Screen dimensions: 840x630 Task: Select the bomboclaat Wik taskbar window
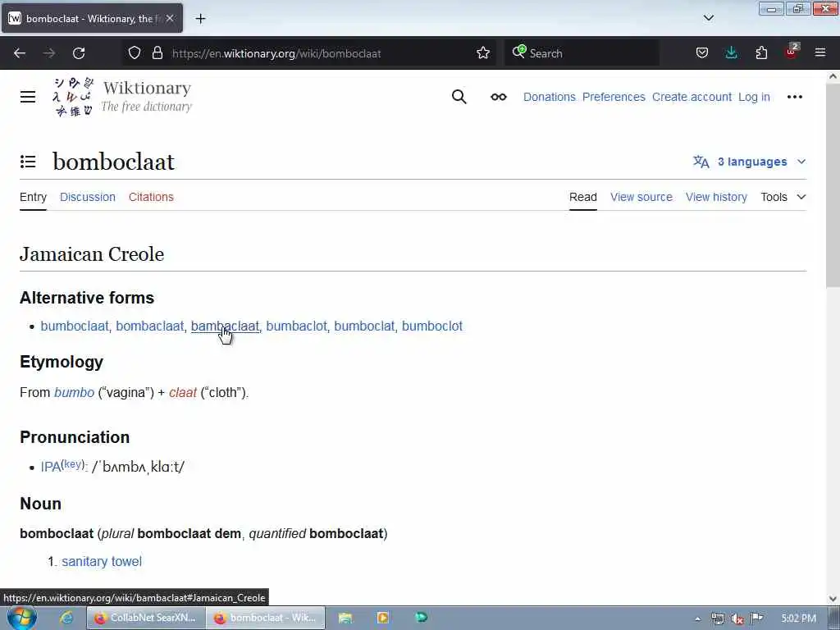(x=266, y=618)
